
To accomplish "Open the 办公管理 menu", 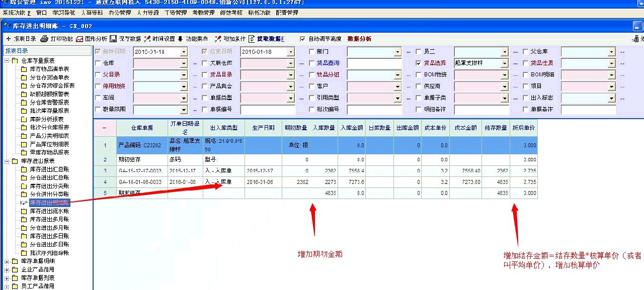I will (x=120, y=13).
